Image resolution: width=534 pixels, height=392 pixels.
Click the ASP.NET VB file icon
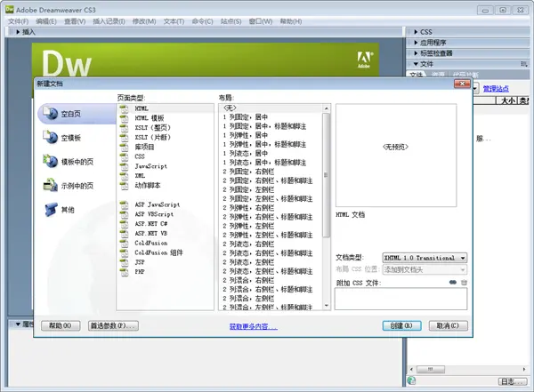click(125, 234)
